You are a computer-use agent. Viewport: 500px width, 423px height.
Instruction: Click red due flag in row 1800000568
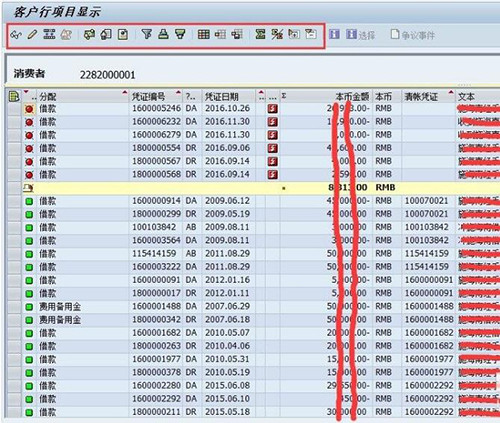pyautogui.click(x=273, y=175)
